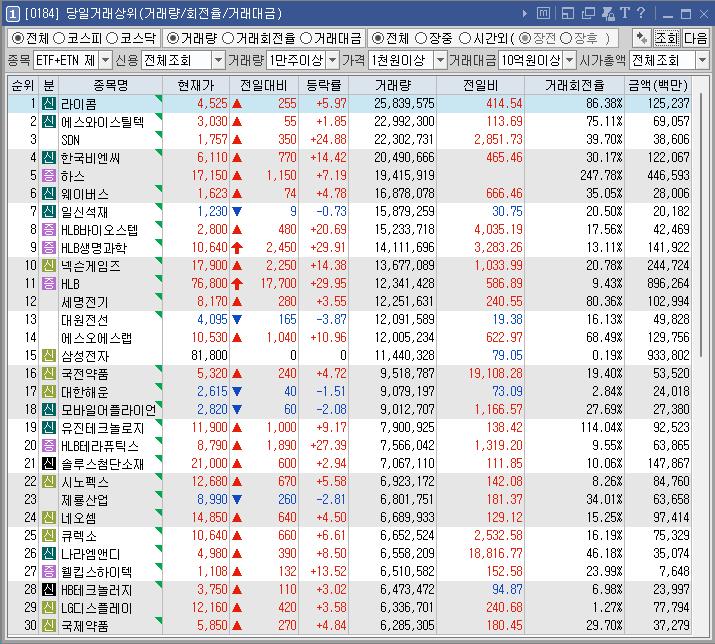Click the 증 badge on the HLB테라퓨틱스 row
The image size is (715, 644).
point(48,445)
